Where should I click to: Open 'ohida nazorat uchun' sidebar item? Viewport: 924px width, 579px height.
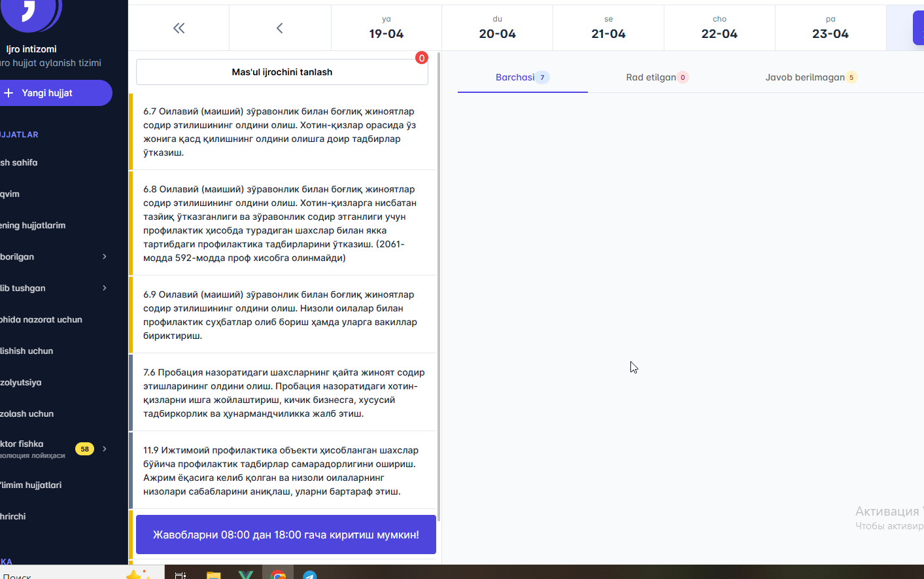click(41, 319)
